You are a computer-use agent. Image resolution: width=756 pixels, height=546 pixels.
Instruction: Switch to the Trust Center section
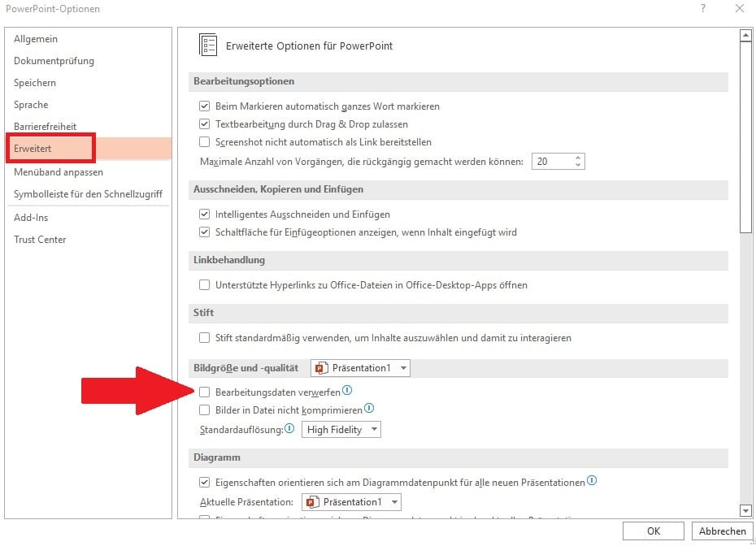click(39, 239)
